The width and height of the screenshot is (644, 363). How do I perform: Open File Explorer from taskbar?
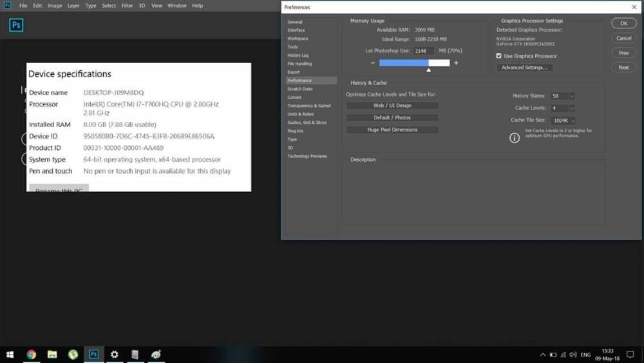click(52, 355)
